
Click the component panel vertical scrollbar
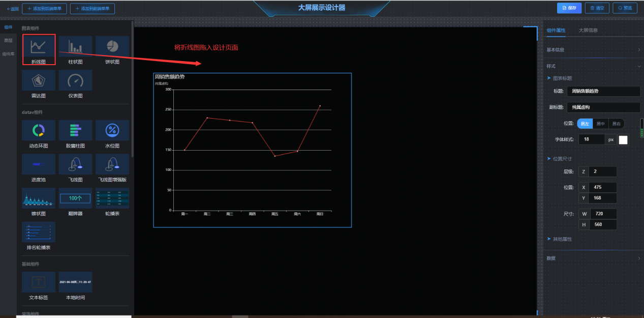coord(133,89)
